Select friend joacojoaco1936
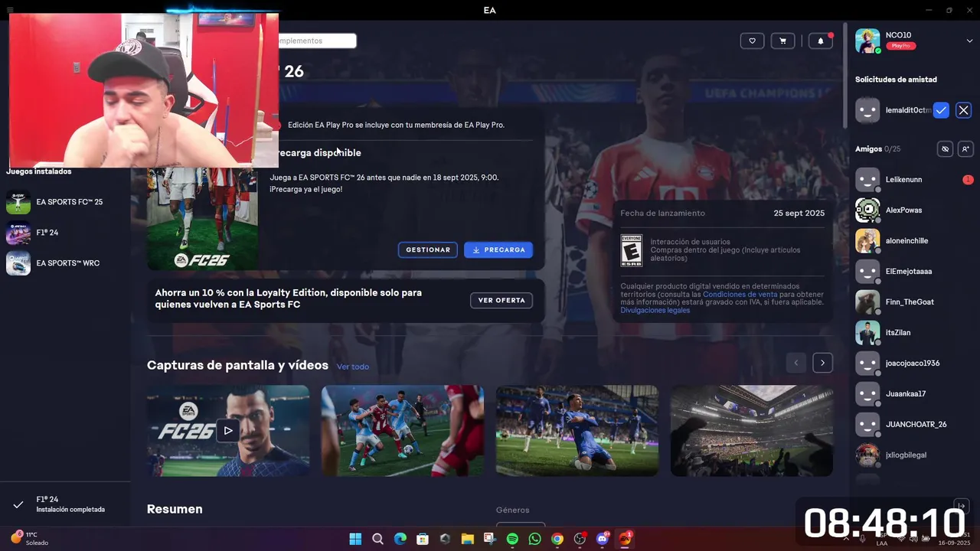This screenshot has width=980, height=551. click(913, 364)
